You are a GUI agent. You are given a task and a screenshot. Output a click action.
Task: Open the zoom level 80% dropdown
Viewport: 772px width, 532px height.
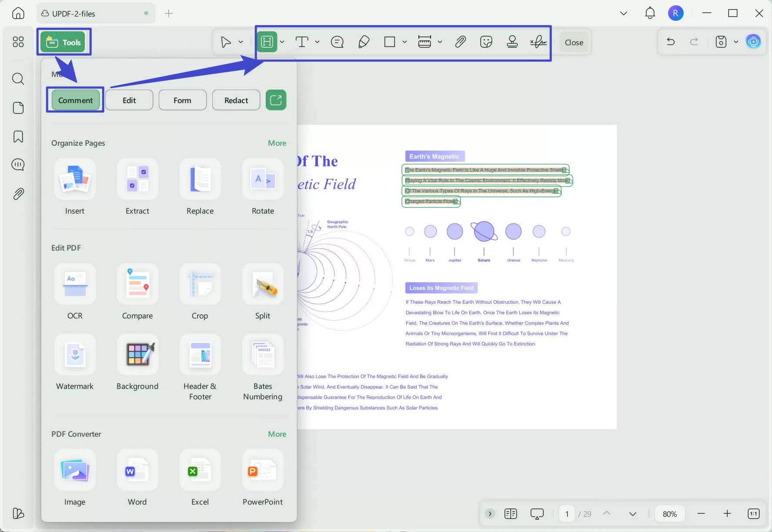click(x=669, y=514)
